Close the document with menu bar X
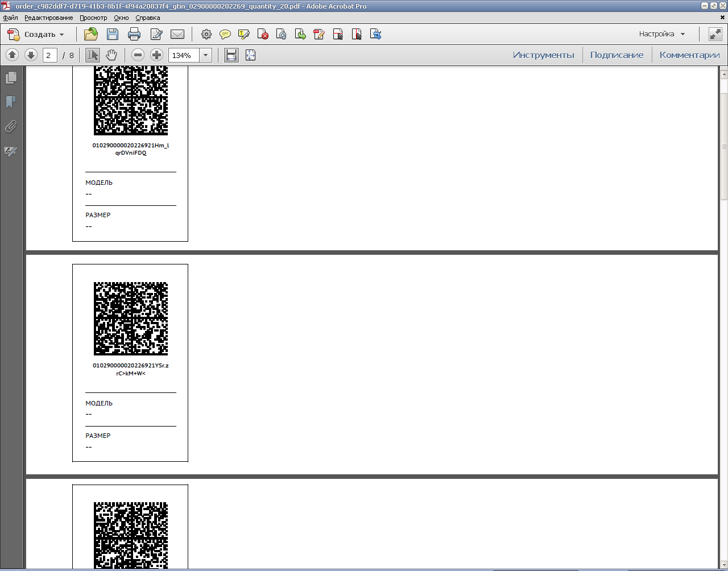This screenshot has width=728, height=571. [x=723, y=18]
